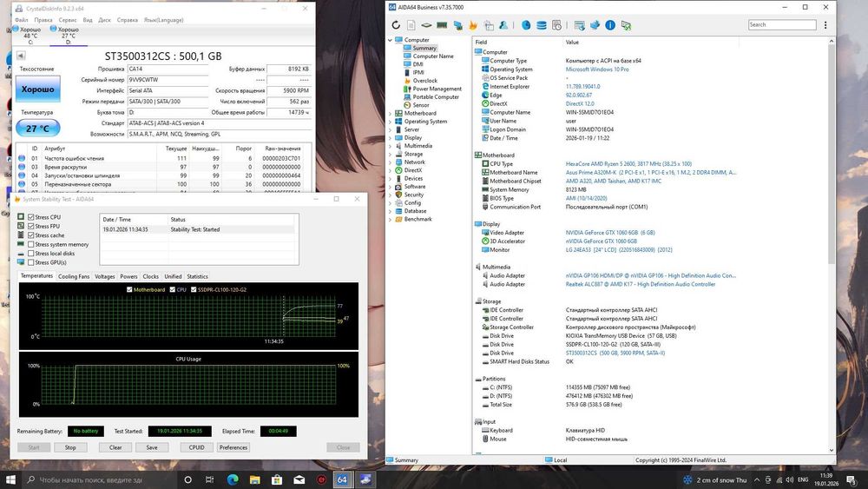
Task: Uncheck Stress FPU checkbox
Action: [x=31, y=226]
